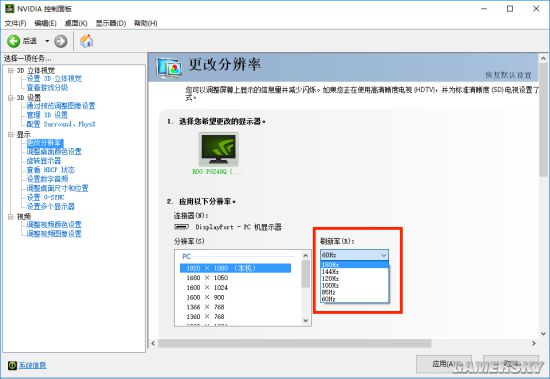Open 设置数字音频 task
Viewport: 550px width, 379px height.
(47, 179)
